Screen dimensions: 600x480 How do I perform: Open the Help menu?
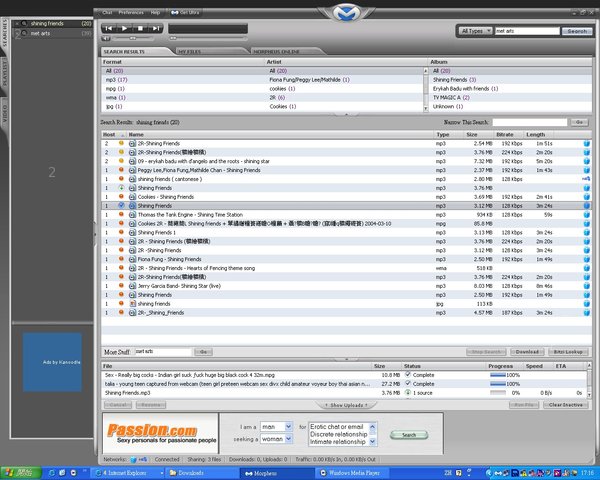(155, 13)
